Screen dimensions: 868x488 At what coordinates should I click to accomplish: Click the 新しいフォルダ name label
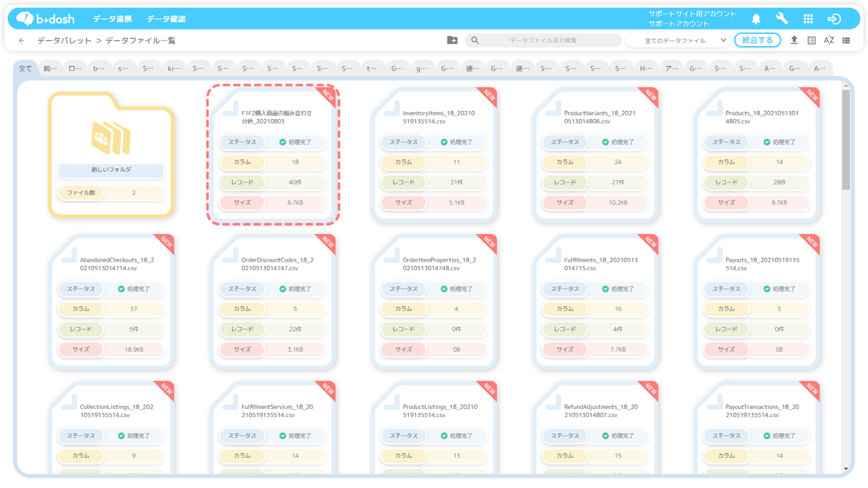111,170
